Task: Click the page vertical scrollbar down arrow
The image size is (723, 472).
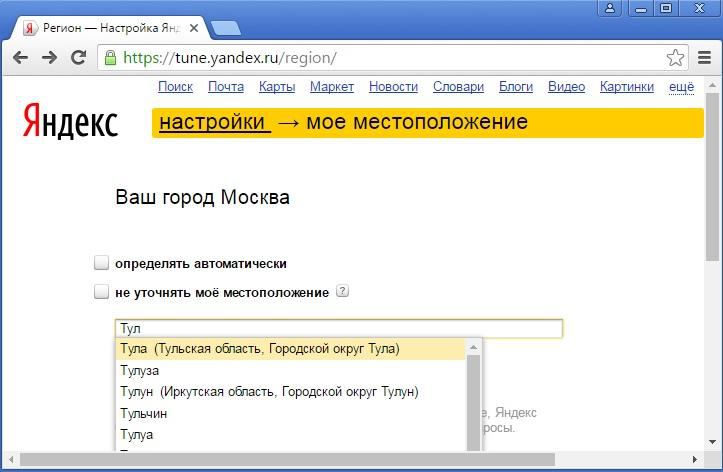Action: (x=712, y=442)
